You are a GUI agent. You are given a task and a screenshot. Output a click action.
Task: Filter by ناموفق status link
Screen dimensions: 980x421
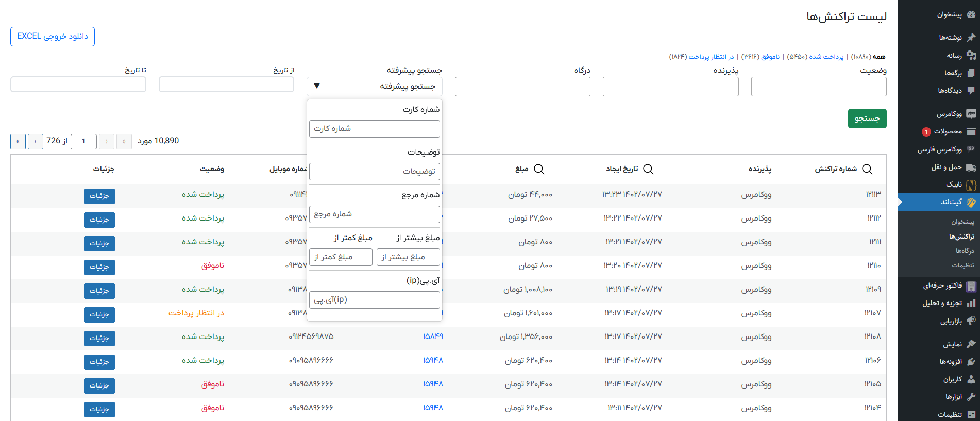coord(770,57)
